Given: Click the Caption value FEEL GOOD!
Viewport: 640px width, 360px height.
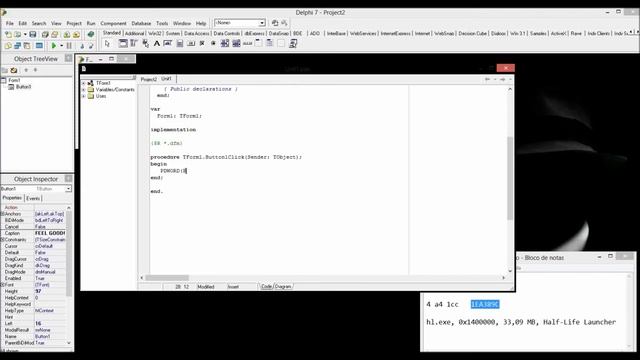Looking at the screenshot, I should 50,233.
